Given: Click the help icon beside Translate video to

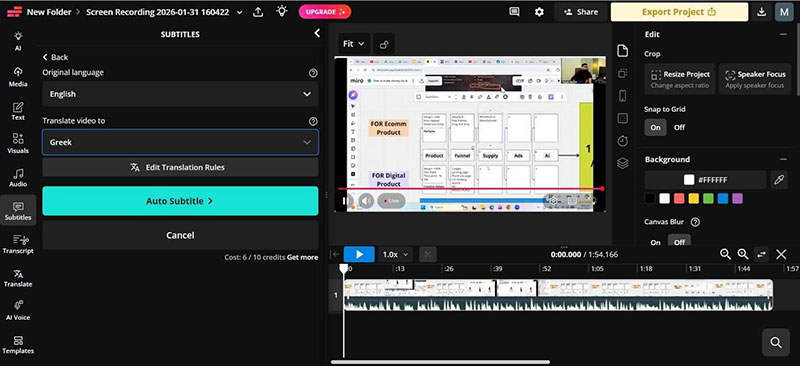Looking at the screenshot, I should [x=313, y=121].
